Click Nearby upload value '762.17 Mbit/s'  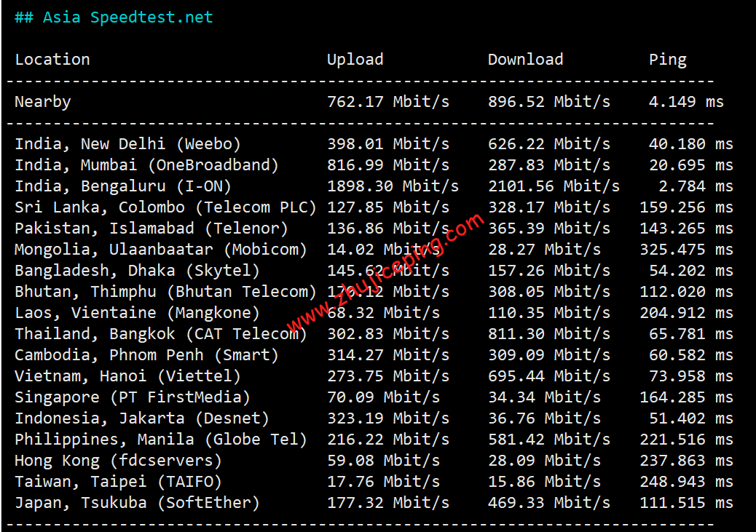click(x=388, y=102)
